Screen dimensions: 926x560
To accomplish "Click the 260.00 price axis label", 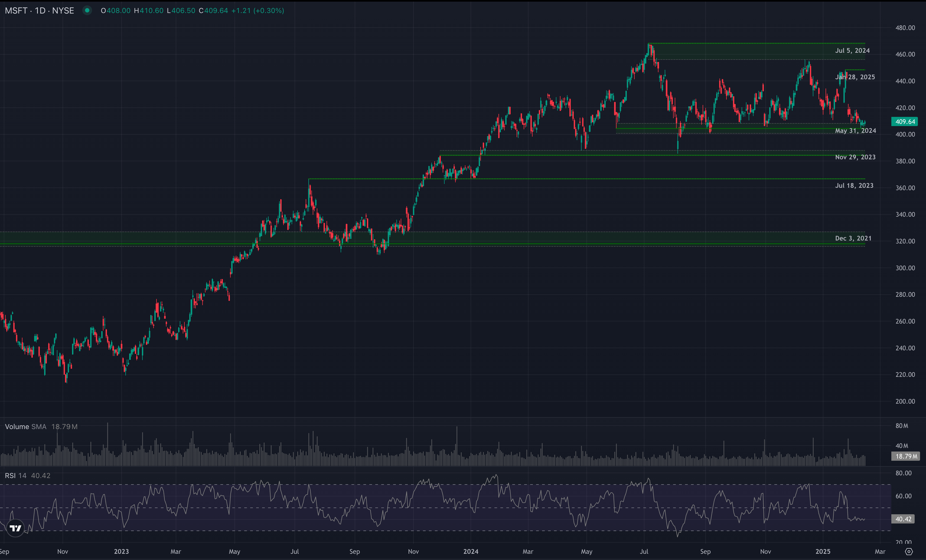I will pos(905,321).
